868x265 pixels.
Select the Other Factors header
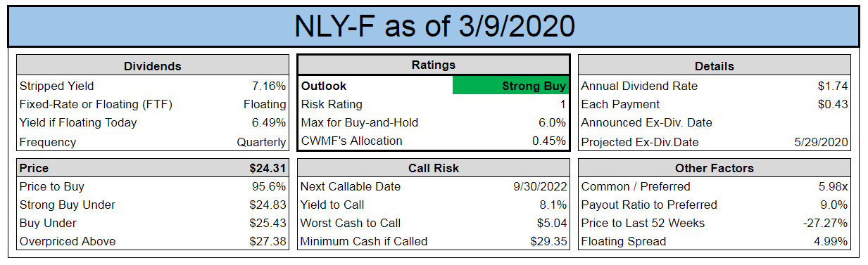pyautogui.click(x=714, y=168)
